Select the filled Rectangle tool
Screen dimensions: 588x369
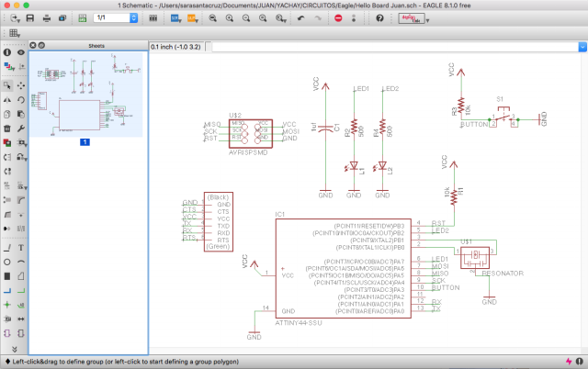click(x=7, y=276)
